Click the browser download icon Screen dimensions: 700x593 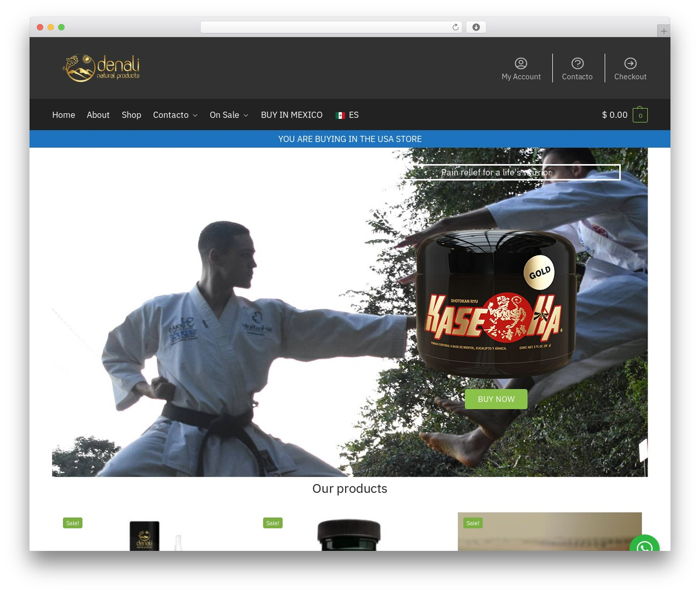(x=476, y=27)
